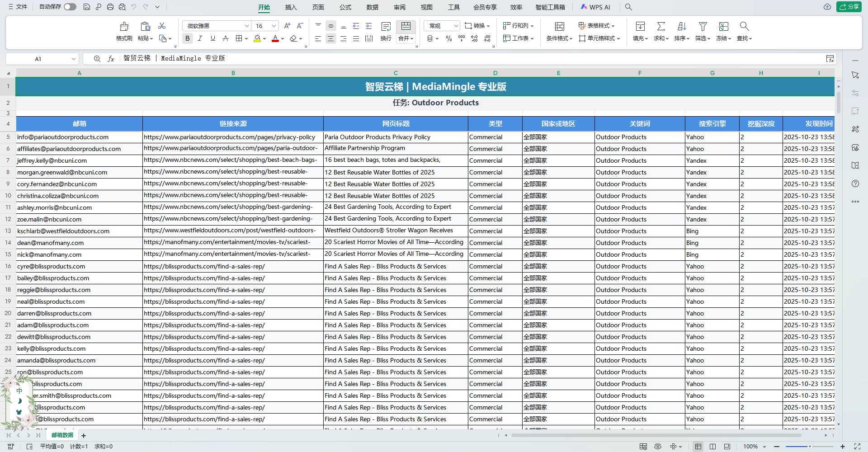The image size is (868, 452).
Task: Click the Find (查找) magnifier icon
Action: coord(744,26)
